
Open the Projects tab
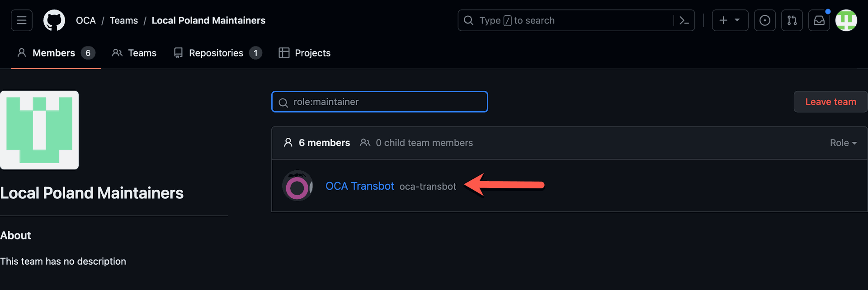point(305,53)
